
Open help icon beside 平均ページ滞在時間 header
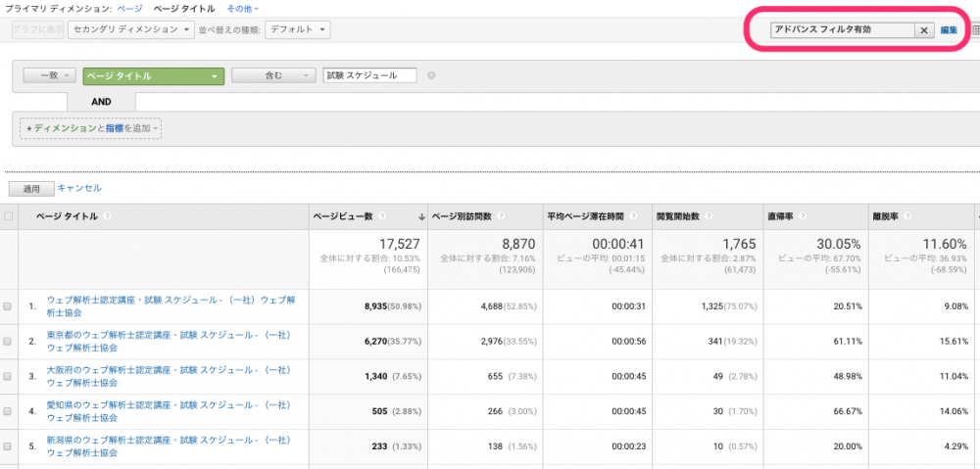click(634, 216)
